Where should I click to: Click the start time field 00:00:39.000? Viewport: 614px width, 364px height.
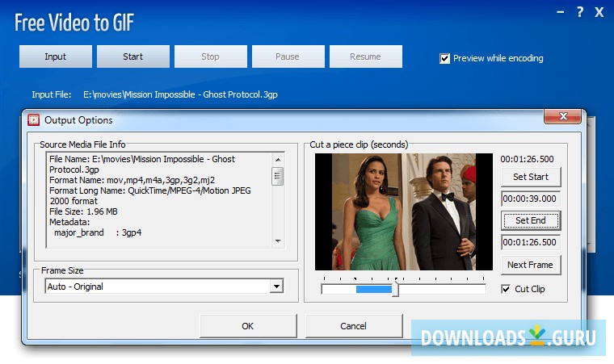(x=531, y=199)
